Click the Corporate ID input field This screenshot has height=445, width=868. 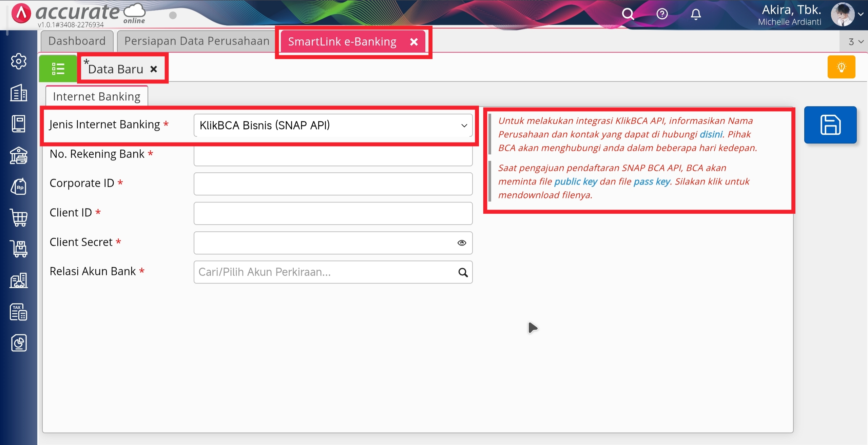point(333,184)
